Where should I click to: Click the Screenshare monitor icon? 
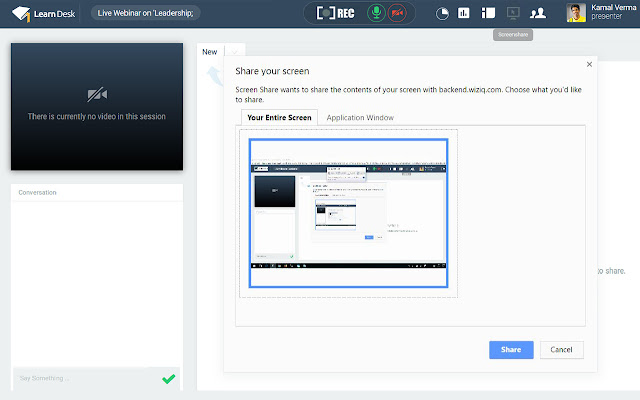click(x=513, y=13)
